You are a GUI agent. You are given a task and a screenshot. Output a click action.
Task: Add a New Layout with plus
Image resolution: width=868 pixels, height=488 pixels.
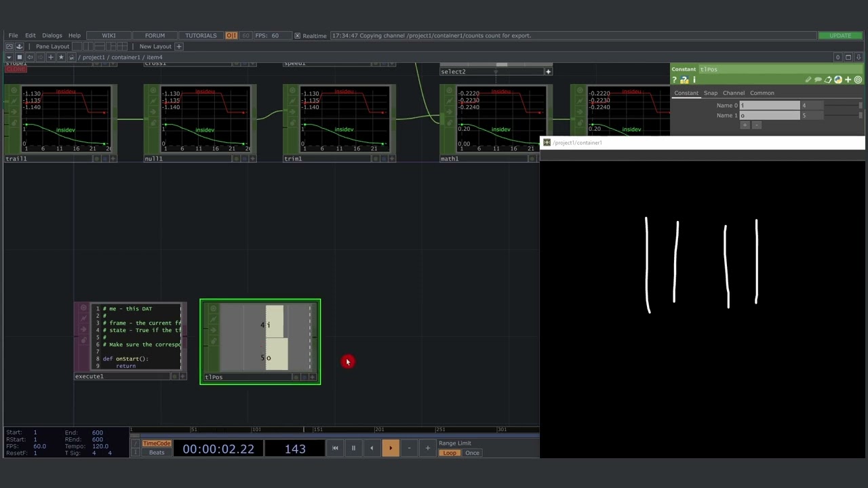point(179,46)
